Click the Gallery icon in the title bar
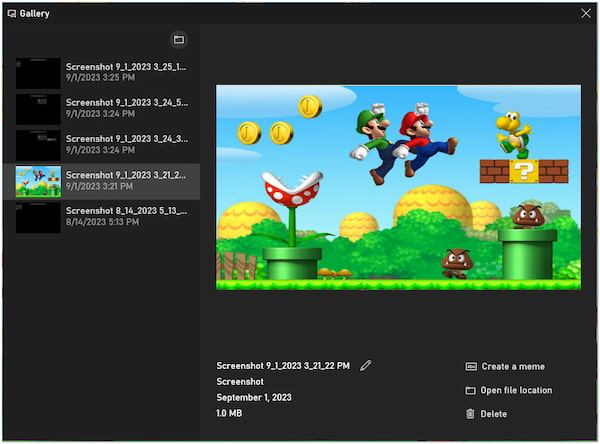Image resolution: width=600 pixels, height=444 pixels. click(12, 13)
